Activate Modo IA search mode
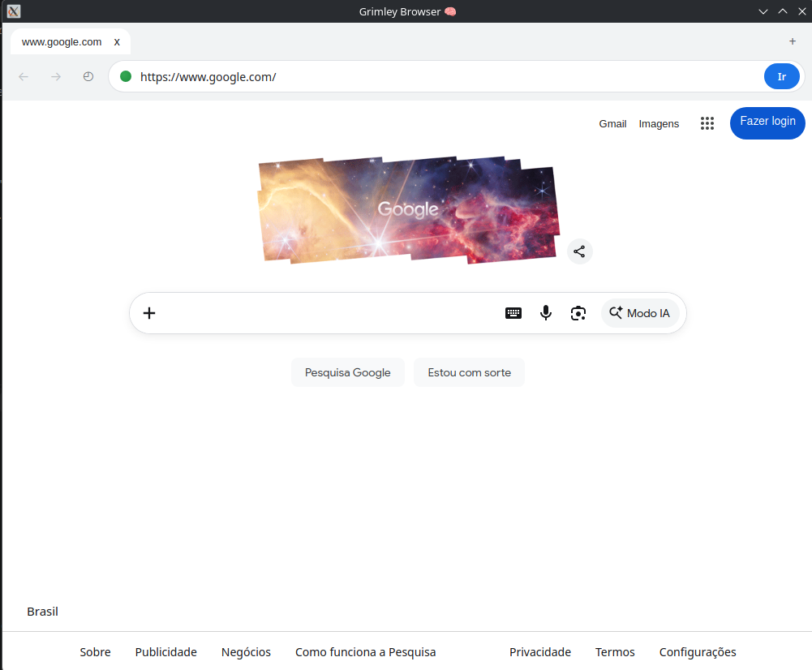The height and width of the screenshot is (670, 812). [x=640, y=313]
